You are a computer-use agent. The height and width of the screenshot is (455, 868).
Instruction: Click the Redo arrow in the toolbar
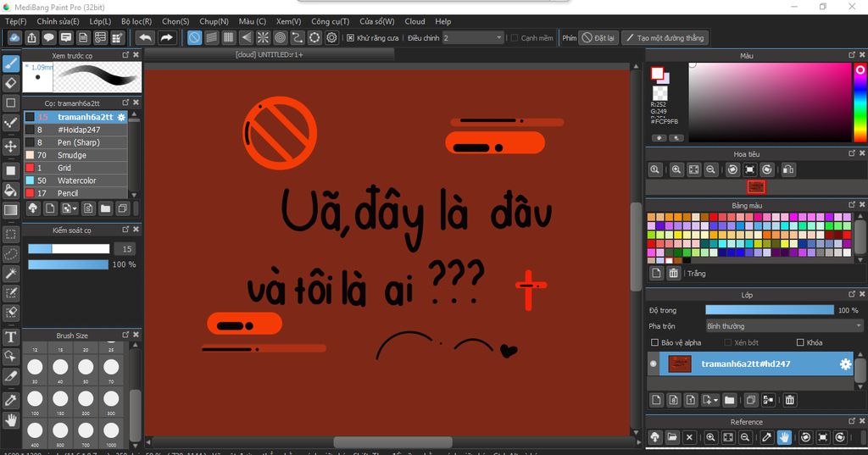coord(166,37)
